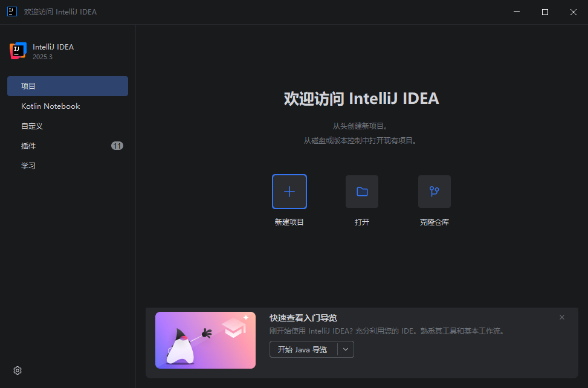Expand the arrow beside 开始 Java 导览
Image resolution: width=588 pixels, height=388 pixels.
(346, 349)
